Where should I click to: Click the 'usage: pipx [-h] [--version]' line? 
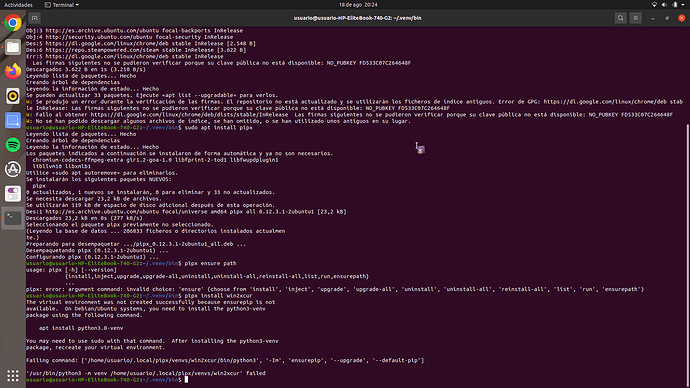click(71, 270)
